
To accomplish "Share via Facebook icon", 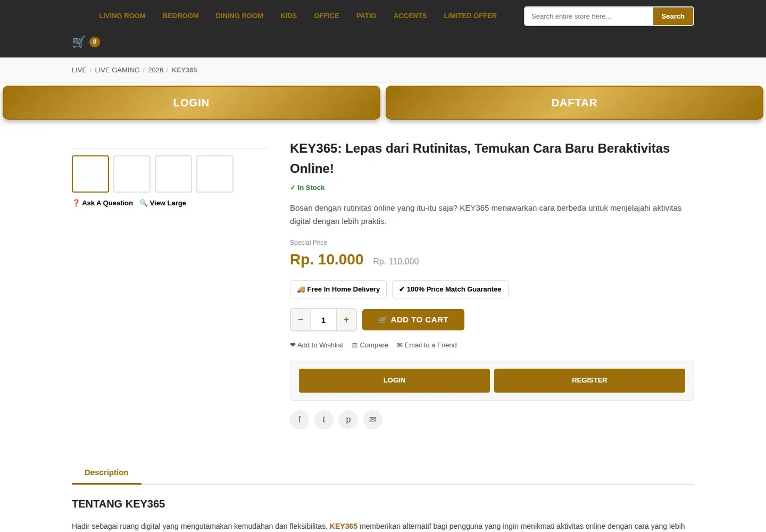I will tap(299, 420).
